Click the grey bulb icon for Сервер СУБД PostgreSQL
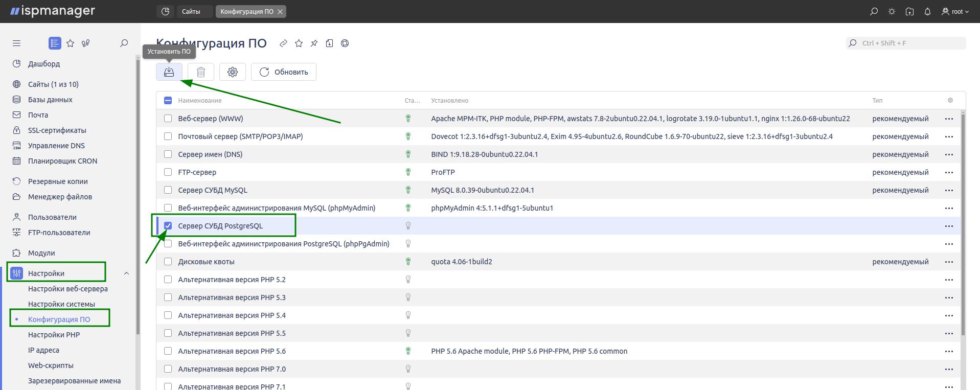 tap(408, 225)
